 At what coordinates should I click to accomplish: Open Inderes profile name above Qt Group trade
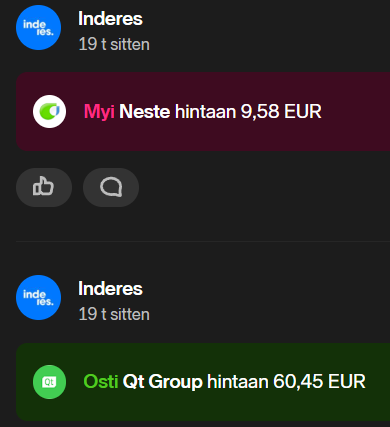click(110, 289)
